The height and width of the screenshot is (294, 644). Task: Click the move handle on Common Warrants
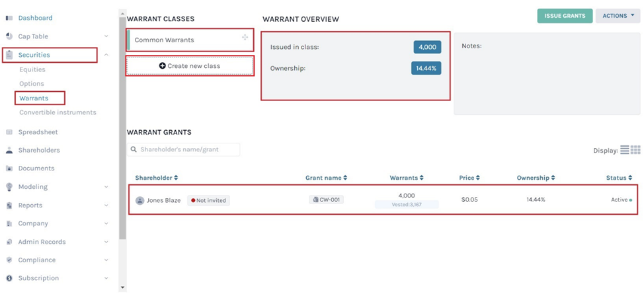click(x=245, y=38)
